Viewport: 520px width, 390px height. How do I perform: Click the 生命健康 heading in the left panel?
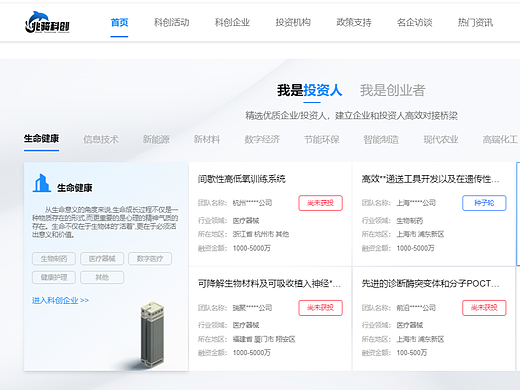pos(75,188)
